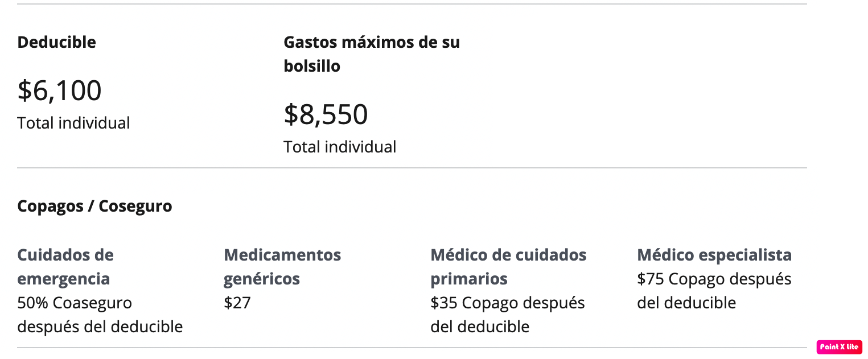Screen dimensions: 868x359
Task: Click the word emergencia in first column
Action: [64, 279]
